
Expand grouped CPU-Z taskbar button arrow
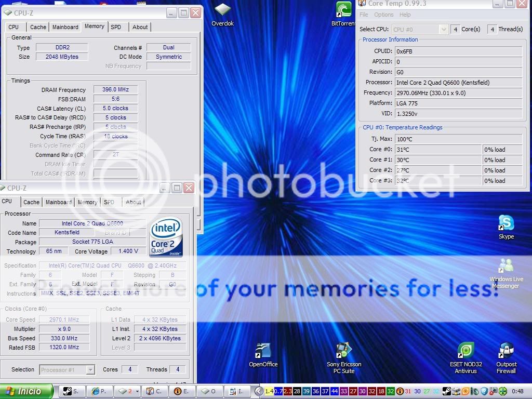point(137,391)
